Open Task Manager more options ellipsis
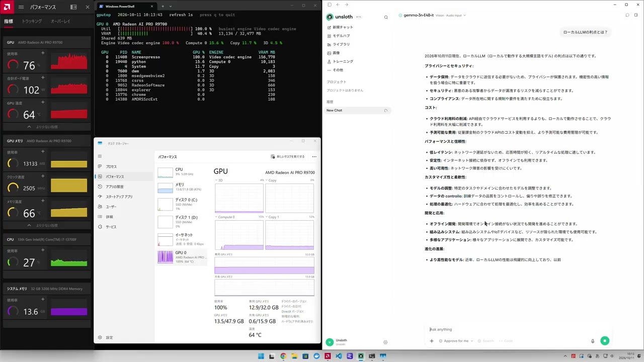Image resolution: width=644 pixels, height=362 pixels. point(314,156)
